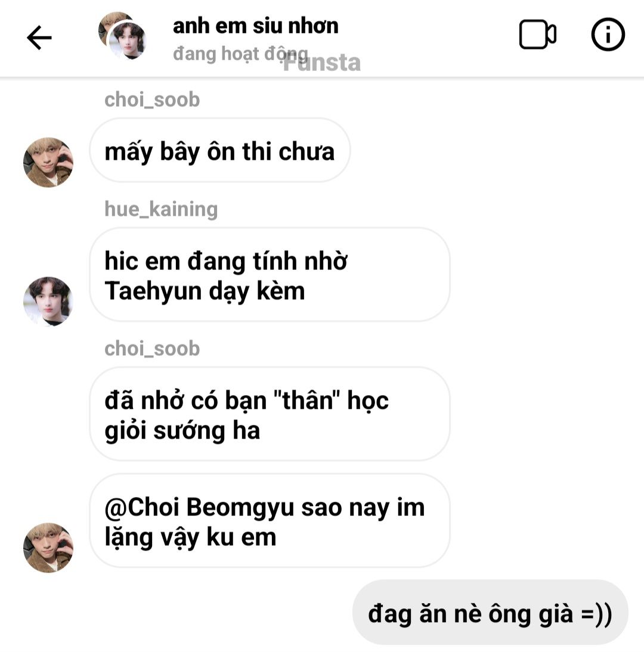Go back using the arrow icon
Screen dimensions: 644x652
tap(39, 38)
